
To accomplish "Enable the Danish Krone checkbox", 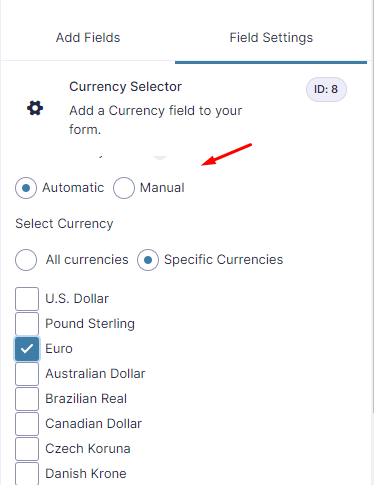I will click(27, 473).
